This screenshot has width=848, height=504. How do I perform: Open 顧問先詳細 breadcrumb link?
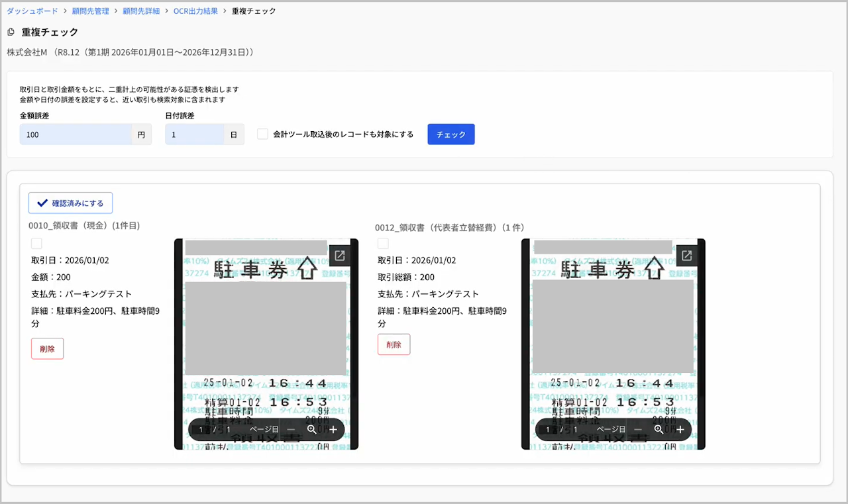pyautogui.click(x=141, y=11)
